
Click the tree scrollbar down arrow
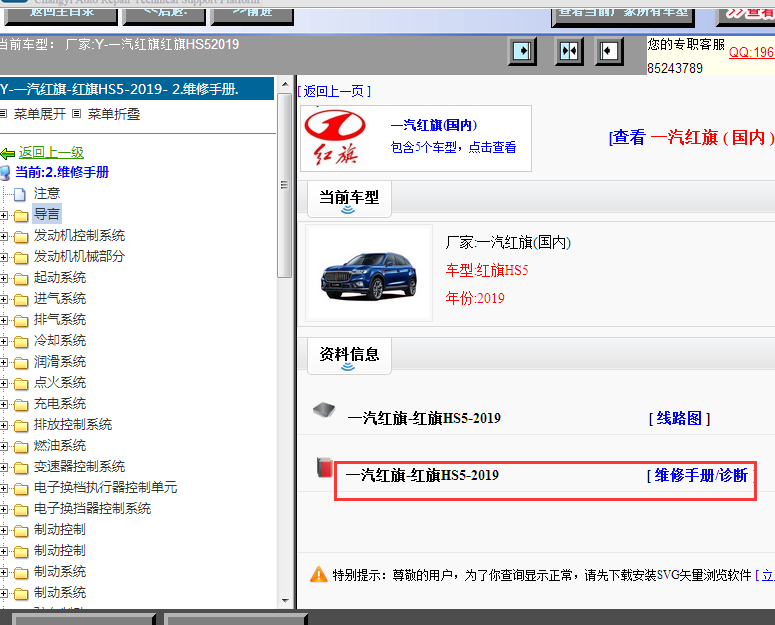(x=285, y=601)
